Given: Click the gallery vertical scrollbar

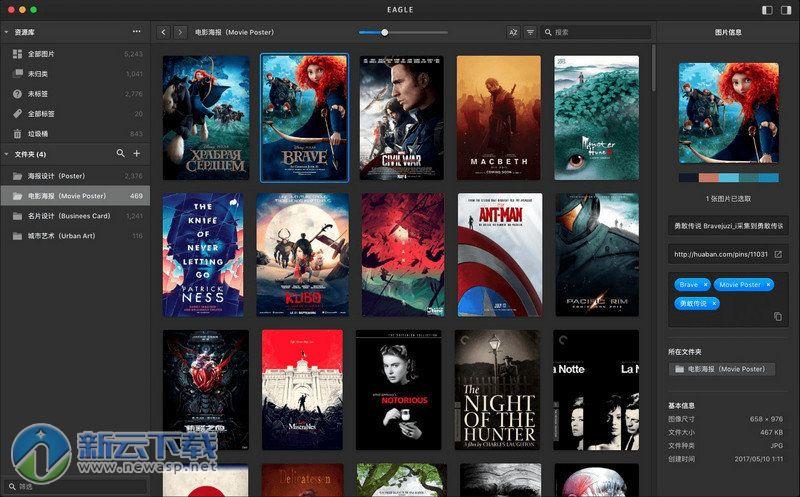Looking at the screenshot, I should pos(654,69).
